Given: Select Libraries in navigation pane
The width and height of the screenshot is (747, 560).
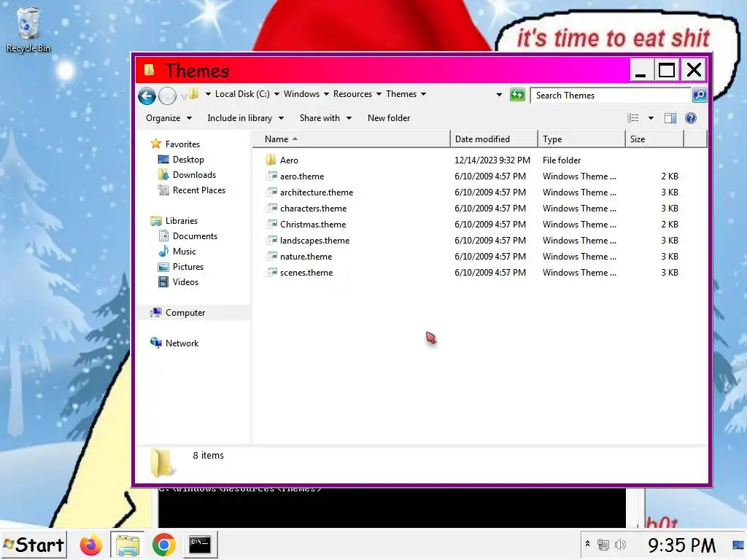Looking at the screenshot, I should (174, 220).
